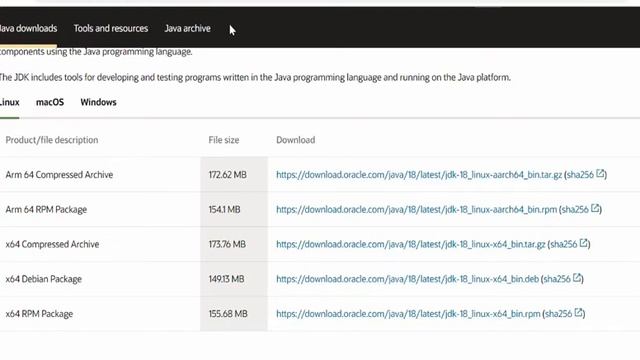Click the 'File size' column header
Viewport: 640px width, 360px height.
pos(224,140)
